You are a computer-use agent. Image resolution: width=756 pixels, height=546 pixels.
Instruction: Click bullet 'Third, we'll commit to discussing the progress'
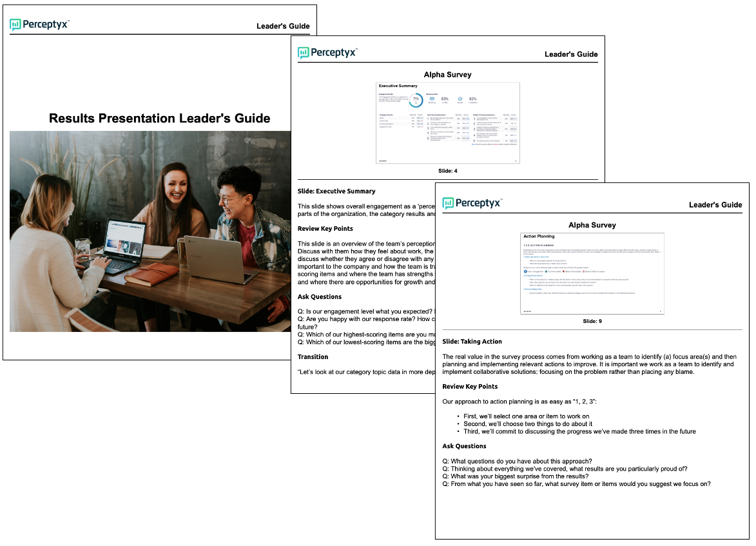point(579,432)
